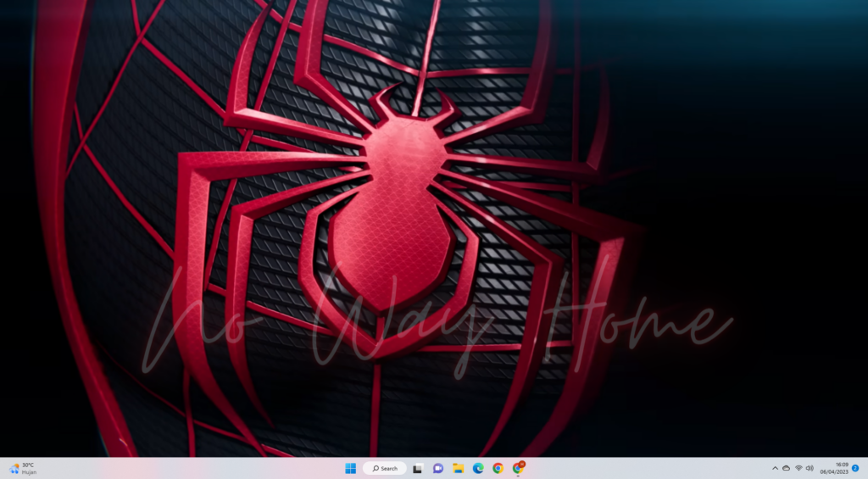868x479 pixels.
Task: Click the volume speaker tray icon
Action: [810, 469]
